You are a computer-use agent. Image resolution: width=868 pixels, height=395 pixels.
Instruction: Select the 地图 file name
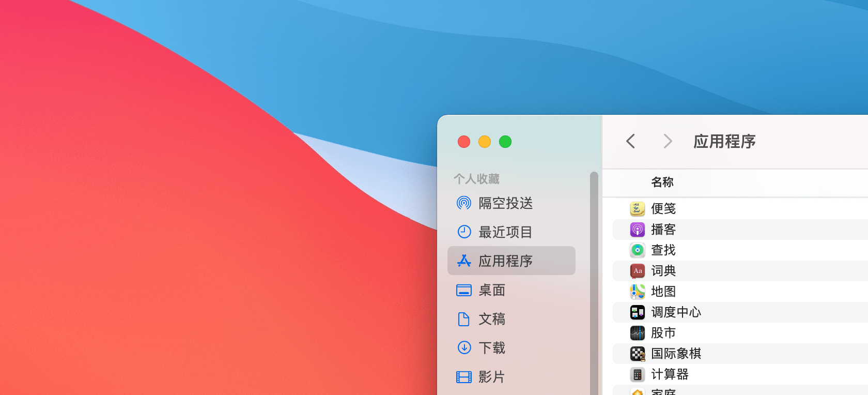663,291
